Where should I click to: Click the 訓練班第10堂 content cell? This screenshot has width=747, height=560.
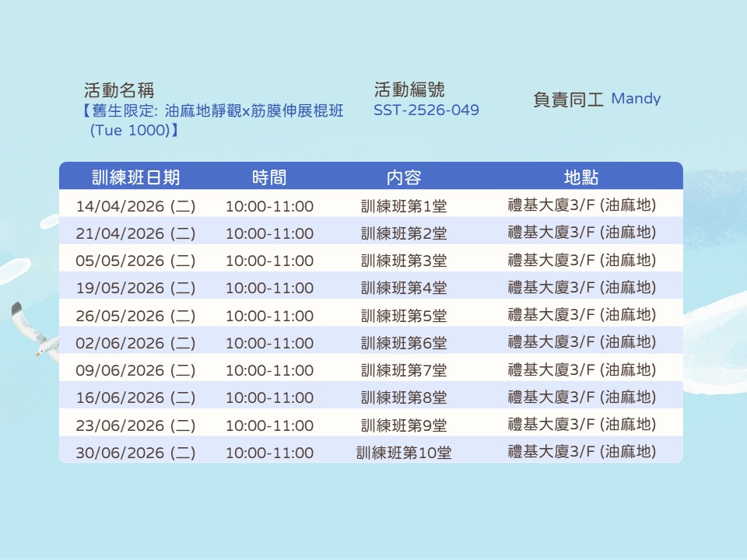[x=404, y=453]
